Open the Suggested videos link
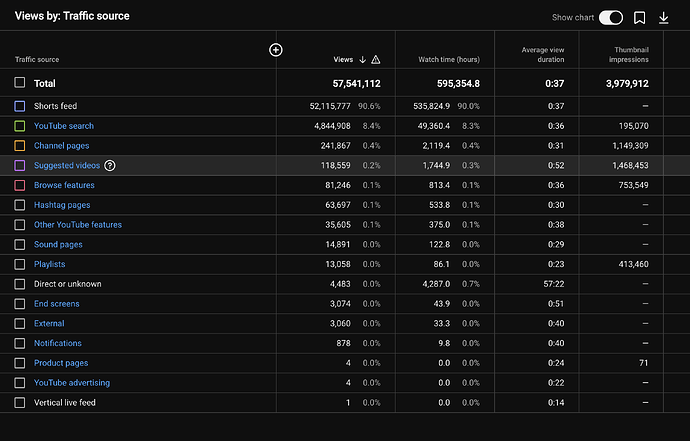The image size is (690, 441). click(67, 165)
